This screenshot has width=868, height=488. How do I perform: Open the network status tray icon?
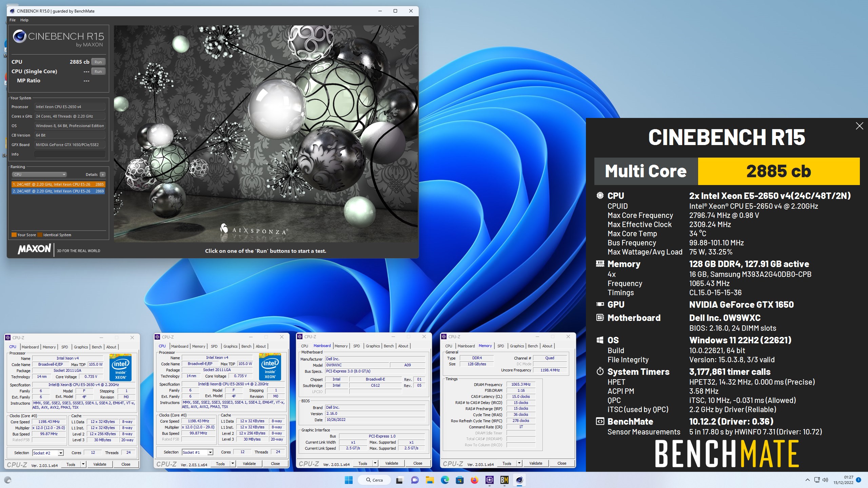[x=817, y=480]
